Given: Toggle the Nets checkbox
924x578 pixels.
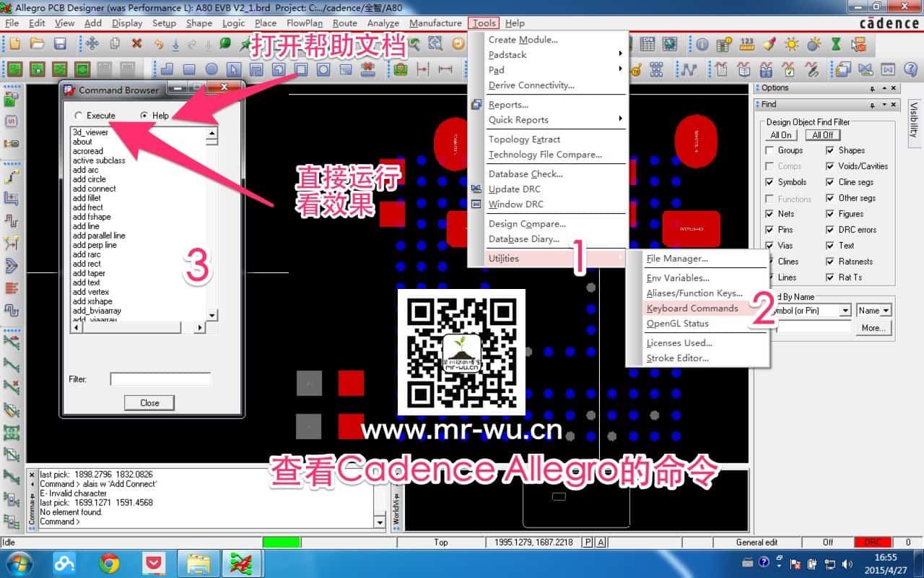Looking at the screenshot, I should 770,214.
